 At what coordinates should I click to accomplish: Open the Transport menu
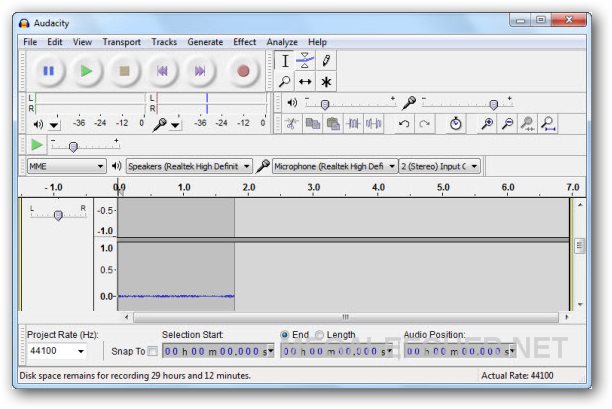(121, 42)
